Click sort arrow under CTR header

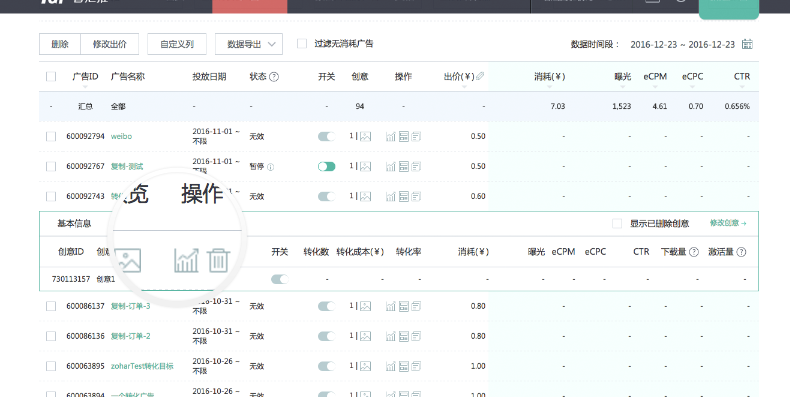(742, 87)
